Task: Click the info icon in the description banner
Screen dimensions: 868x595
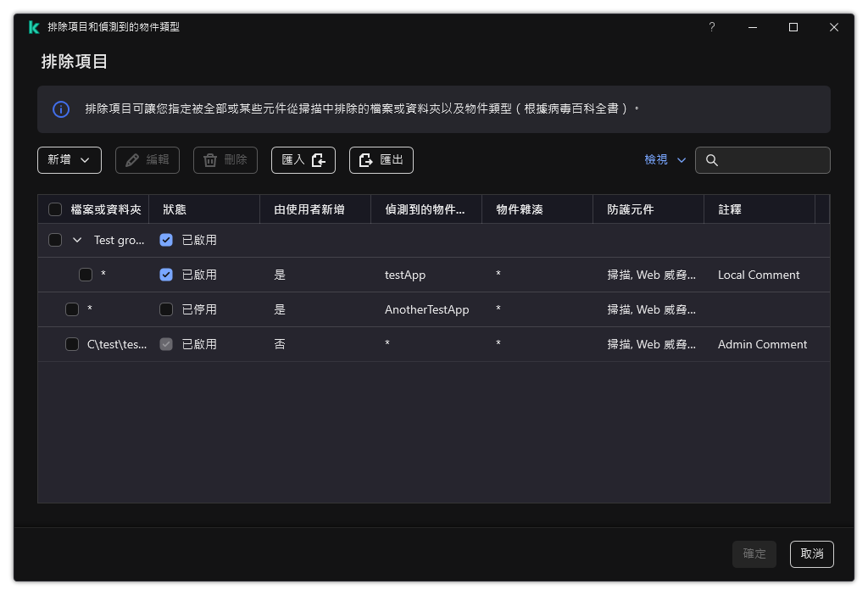Action: coord(60,108)
